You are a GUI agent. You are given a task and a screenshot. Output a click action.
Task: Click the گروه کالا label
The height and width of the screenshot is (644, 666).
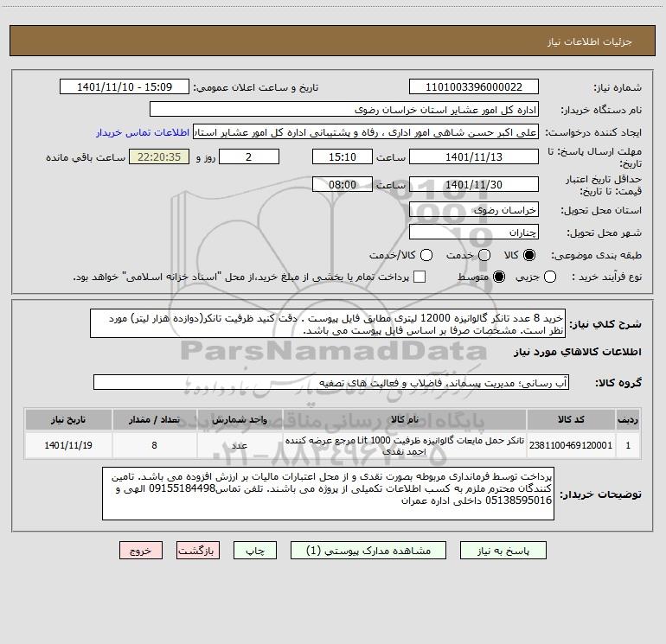coord(618,382)
